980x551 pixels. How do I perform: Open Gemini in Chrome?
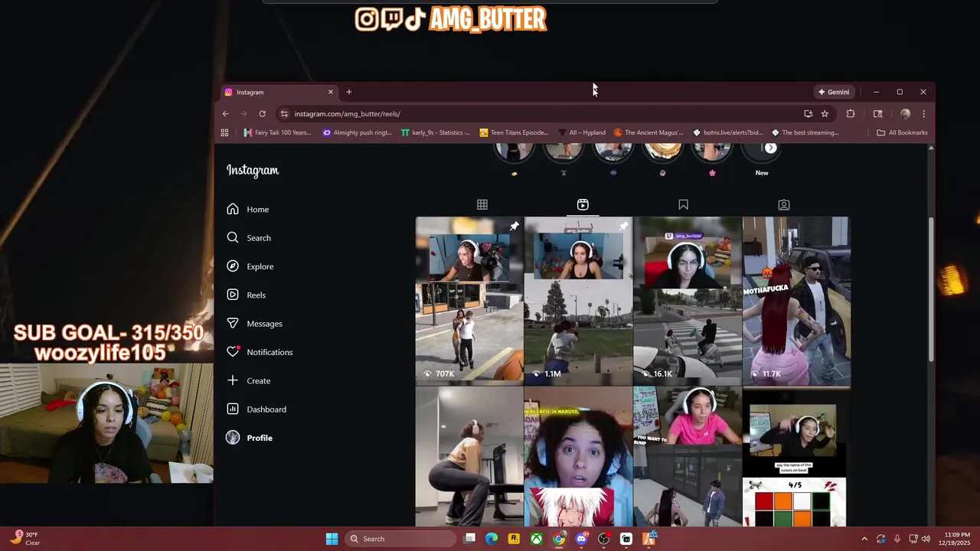point(834,92)
